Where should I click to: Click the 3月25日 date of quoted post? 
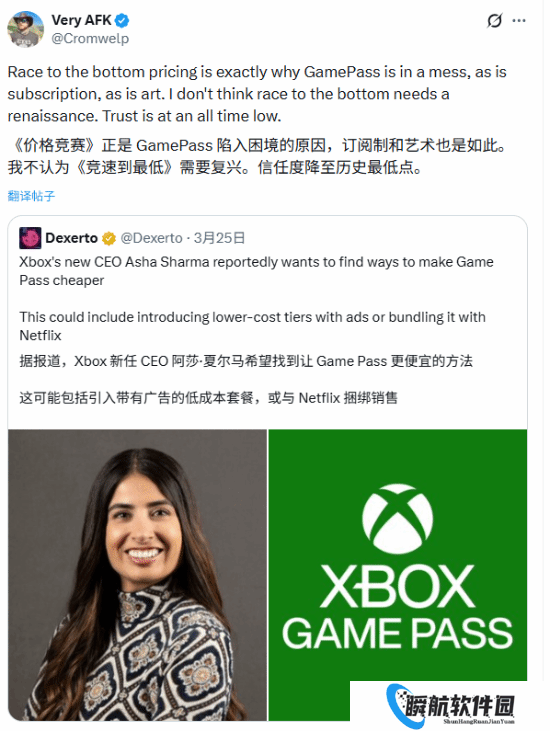[x=219, y=238]
